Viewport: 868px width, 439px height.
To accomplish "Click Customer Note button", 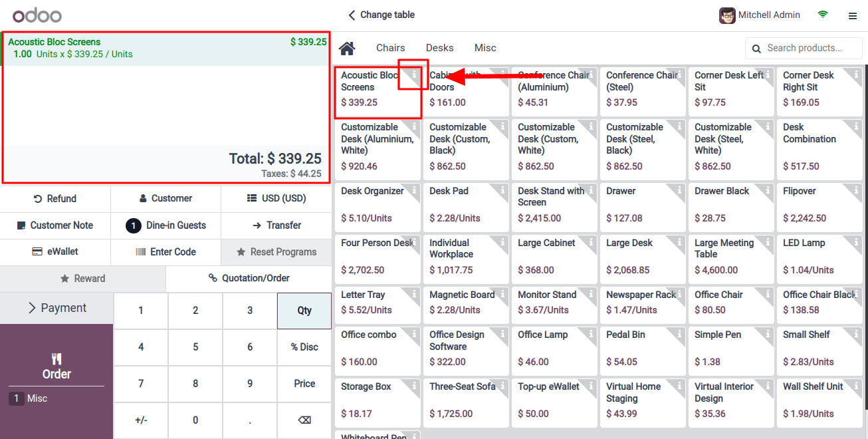I will click(x=55, y=225).
